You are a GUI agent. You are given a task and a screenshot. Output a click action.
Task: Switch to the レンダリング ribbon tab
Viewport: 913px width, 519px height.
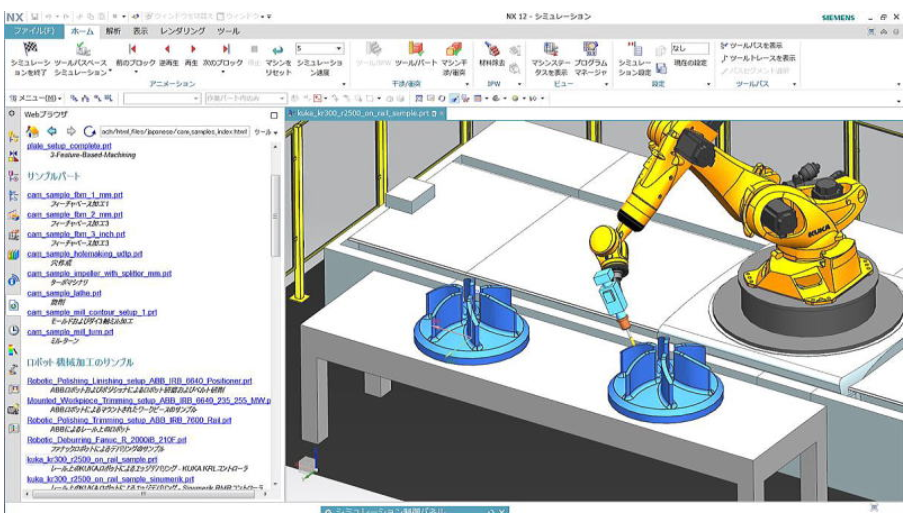click(x=183, y=31)
